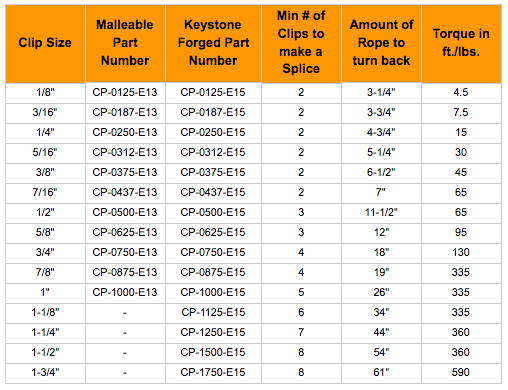Select the Torque in ft./lbs. header

pos(461,43)
